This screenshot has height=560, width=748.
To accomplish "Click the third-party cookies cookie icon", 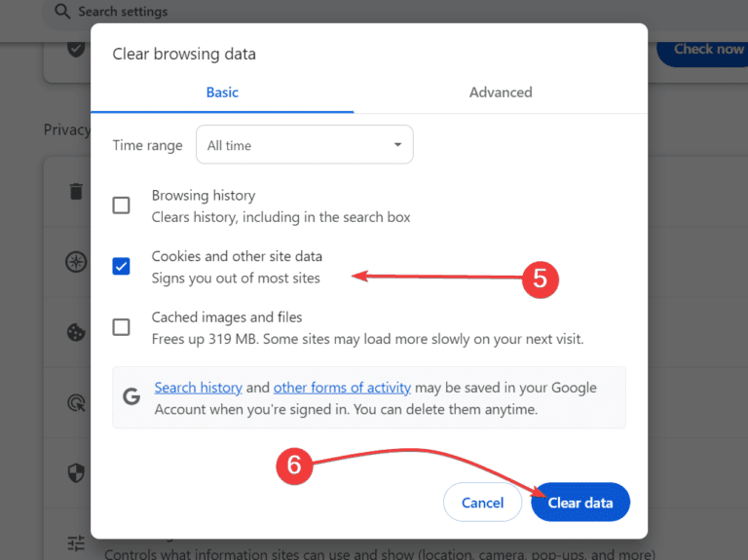I will pos(76,332).
